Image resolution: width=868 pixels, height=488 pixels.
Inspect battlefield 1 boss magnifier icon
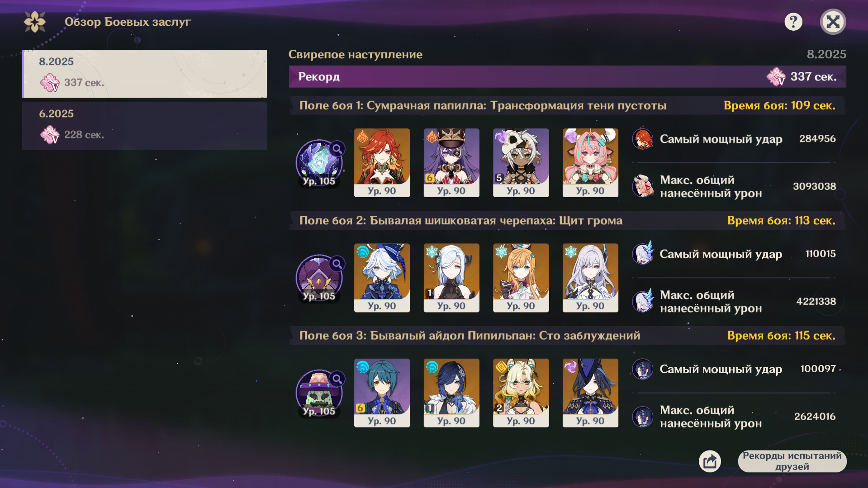click(337, 148)
